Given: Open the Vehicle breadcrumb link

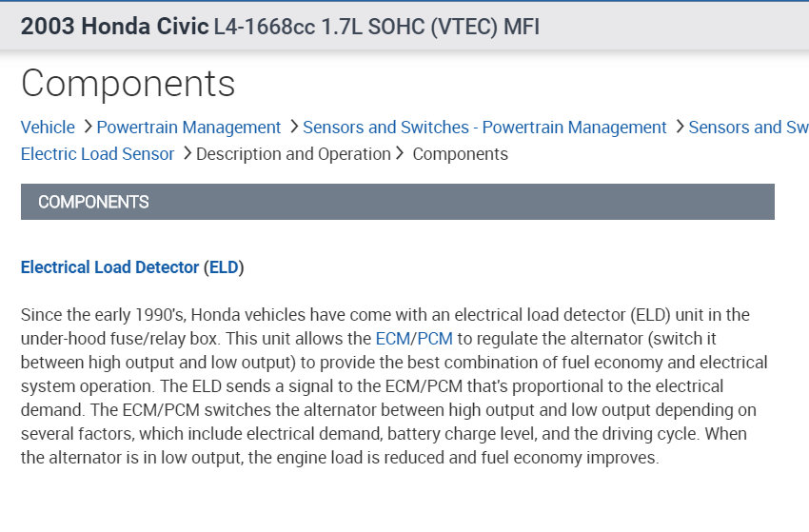Looking at the screenshot, I should [x=48, y=128].
